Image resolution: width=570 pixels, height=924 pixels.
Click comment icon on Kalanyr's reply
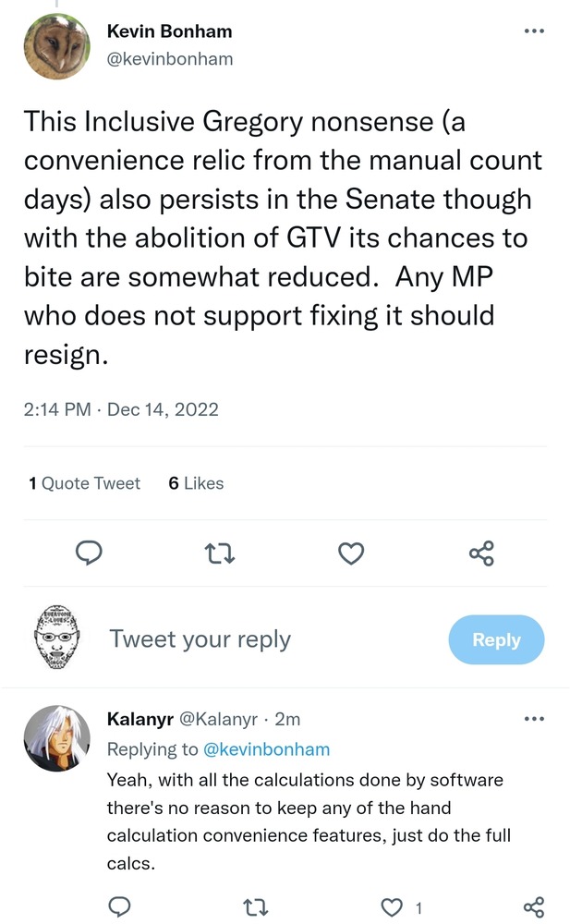tap(119, 906)
